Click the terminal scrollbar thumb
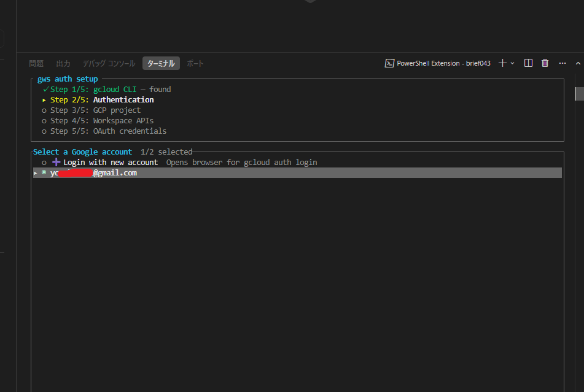584x392 pixels. coord(579,93)
